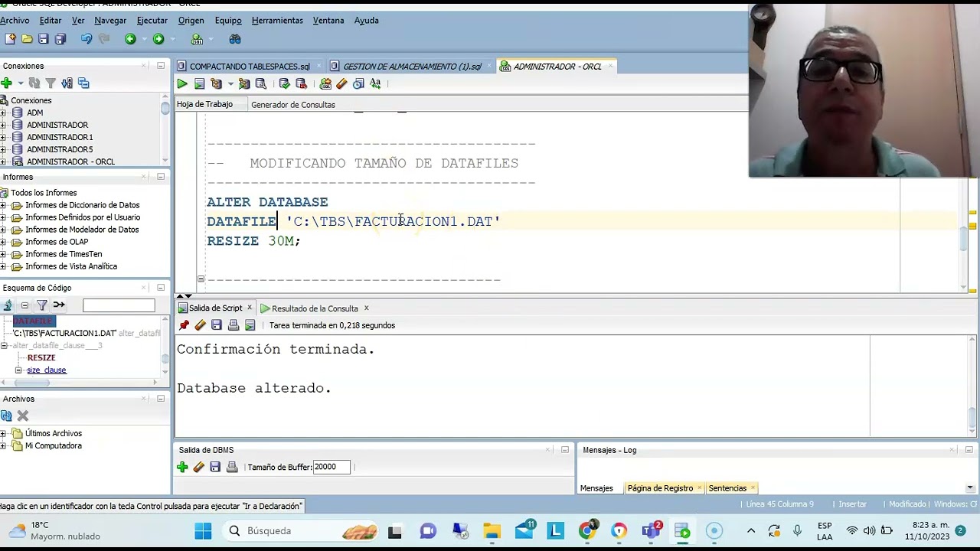Open file with the folder icon
Image resolution: width=980 pixels, height=551 pixels.
(27, 39)
